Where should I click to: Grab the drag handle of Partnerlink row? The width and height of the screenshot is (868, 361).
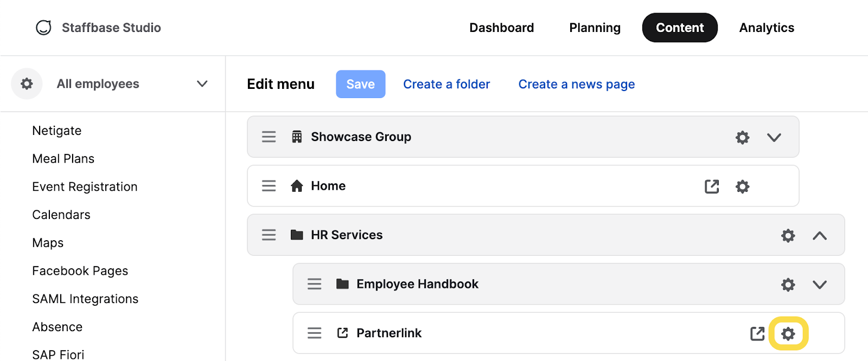[315, 333]
